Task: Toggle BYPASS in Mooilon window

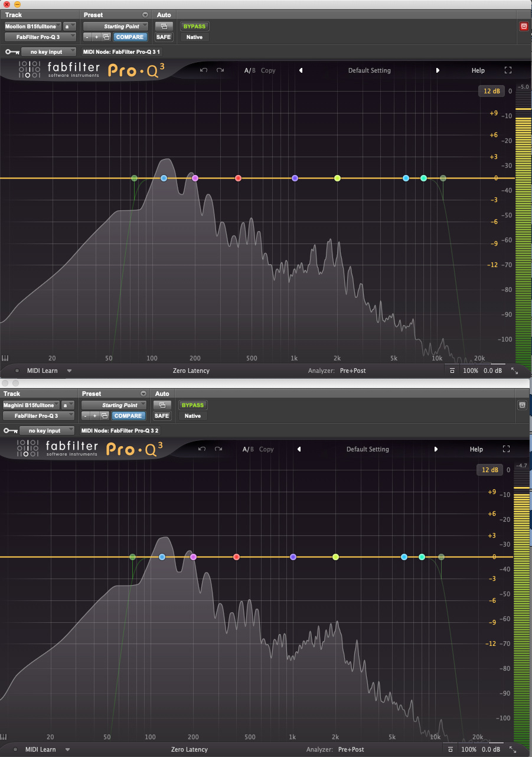Action: [194, 26]
